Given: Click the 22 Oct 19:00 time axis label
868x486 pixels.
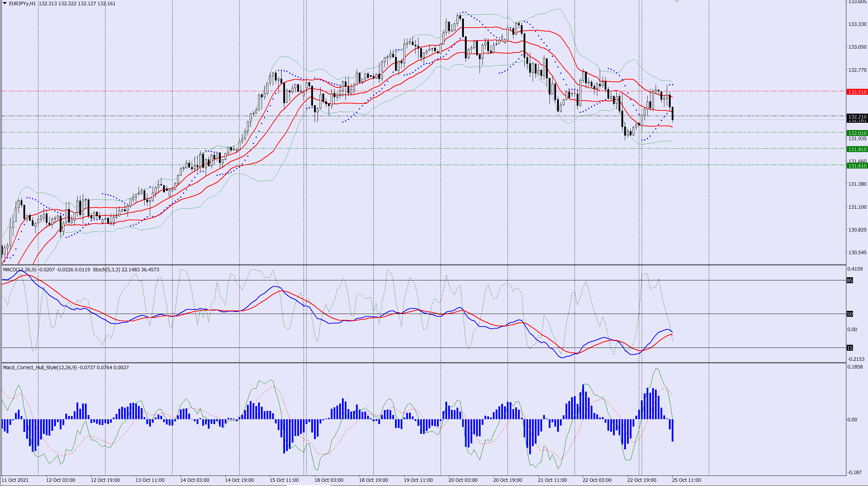Looking at the screenshot, I should pyautogui.click(x=642, y=480).
